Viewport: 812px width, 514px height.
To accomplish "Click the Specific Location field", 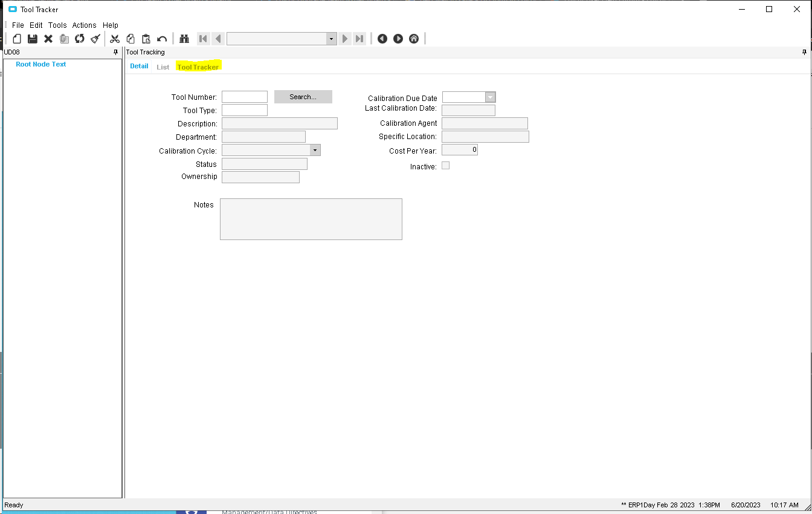I will 485,137.
